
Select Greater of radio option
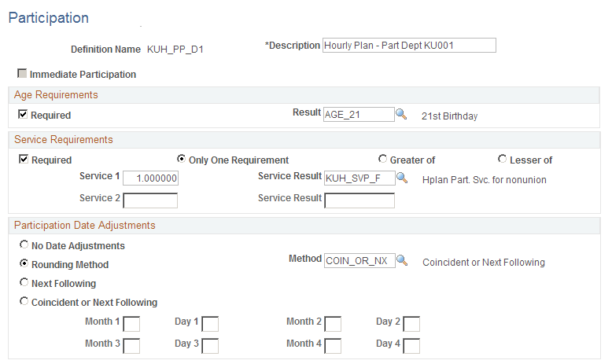pos(382,159)
